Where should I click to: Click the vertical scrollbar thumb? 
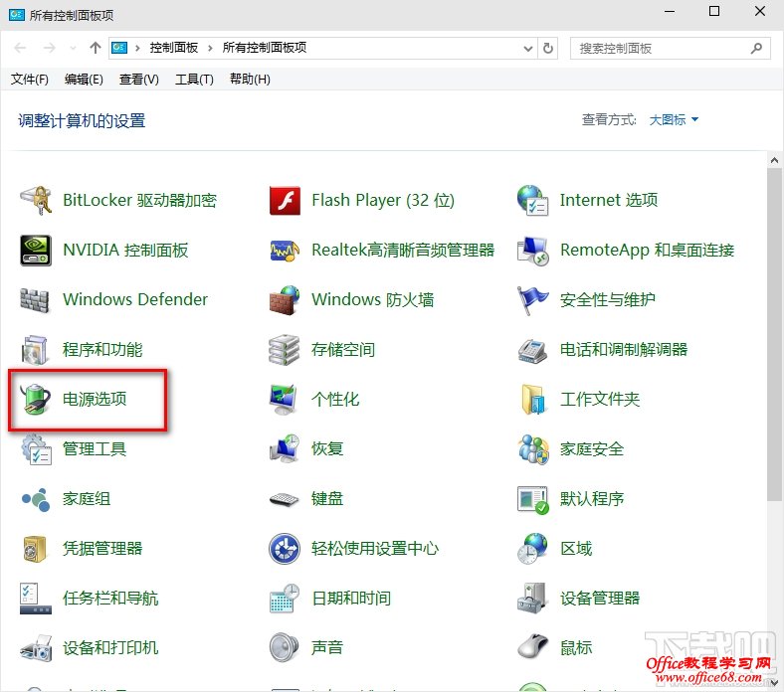point(774,334)
